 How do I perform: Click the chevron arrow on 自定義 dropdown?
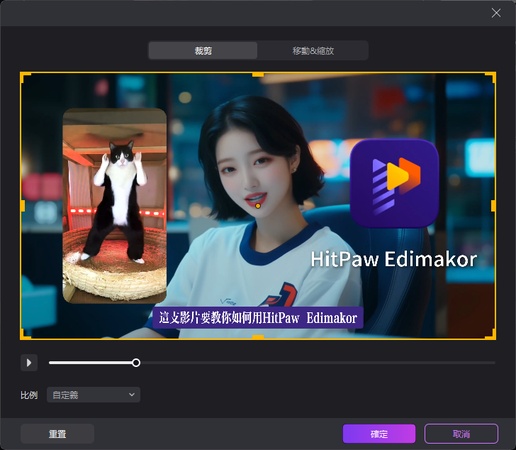[132, 395]
